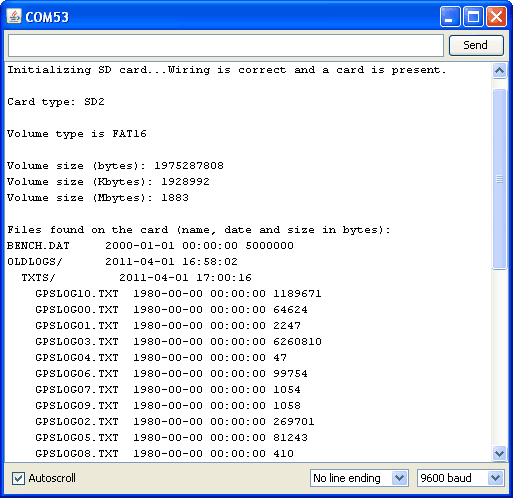Toggle the Autoscroll checkbox

pos(18,478)
